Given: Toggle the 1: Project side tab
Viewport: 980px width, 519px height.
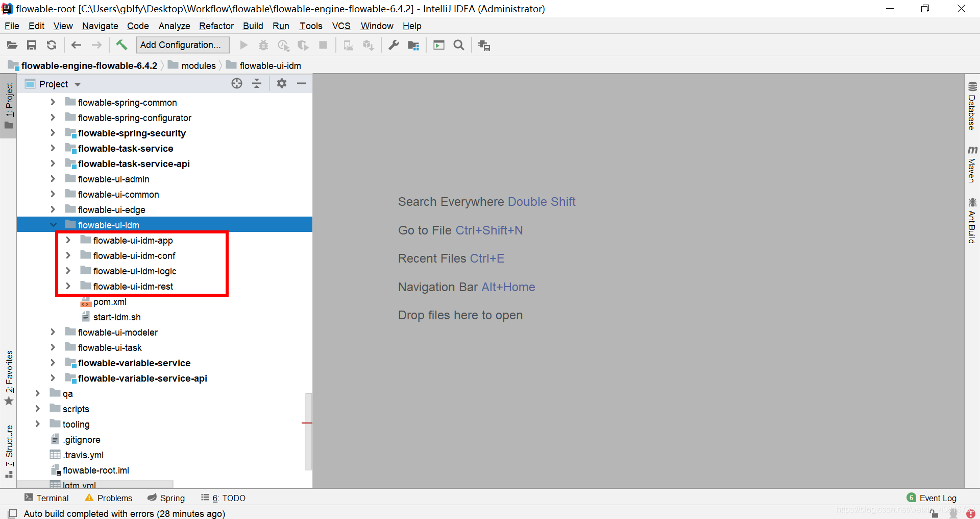Looking at the screenshot, I should click(x=9, y=106).
